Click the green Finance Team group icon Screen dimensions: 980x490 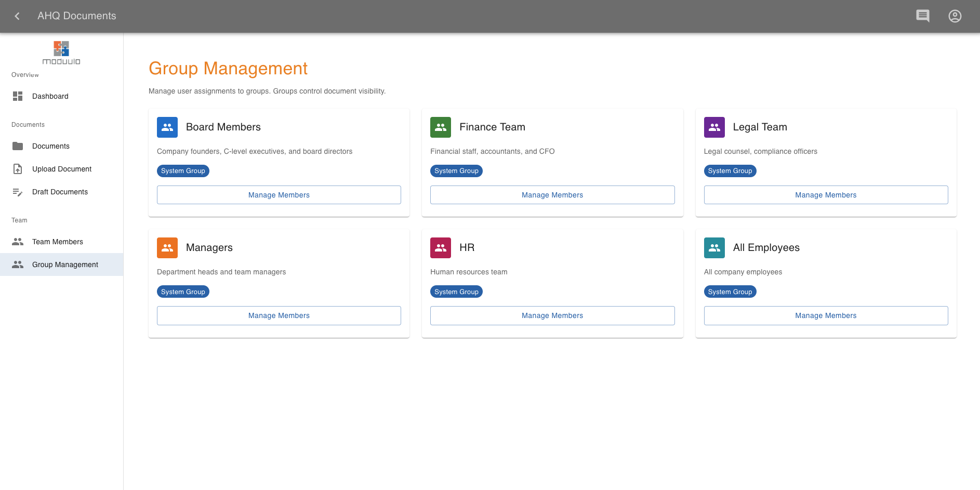pos(440,127)
